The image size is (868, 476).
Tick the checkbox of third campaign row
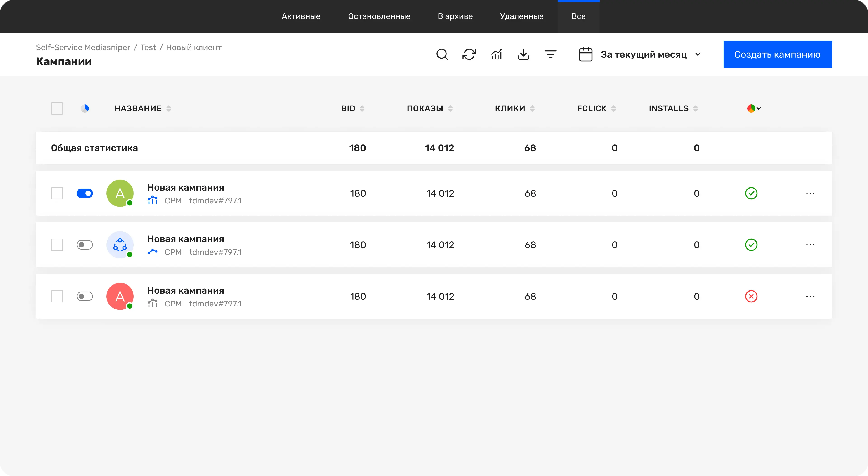[x=57, y=297]
